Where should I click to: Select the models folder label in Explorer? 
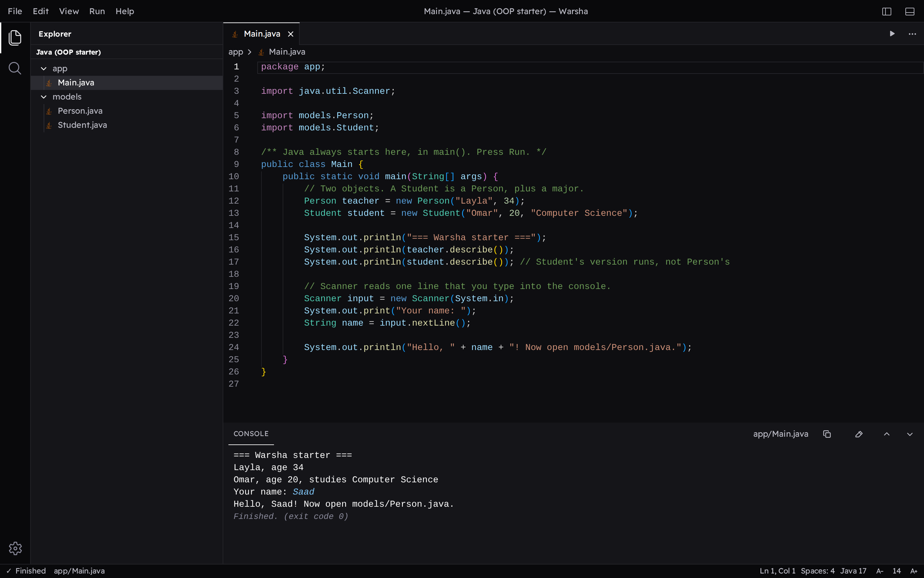click(x=67, y=97)
